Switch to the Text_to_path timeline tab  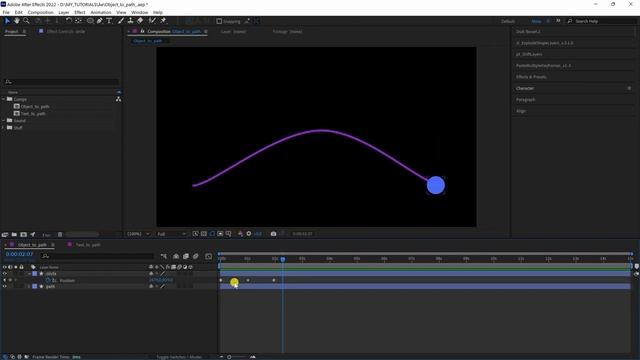pyautogui.click(x=88, y=245)
